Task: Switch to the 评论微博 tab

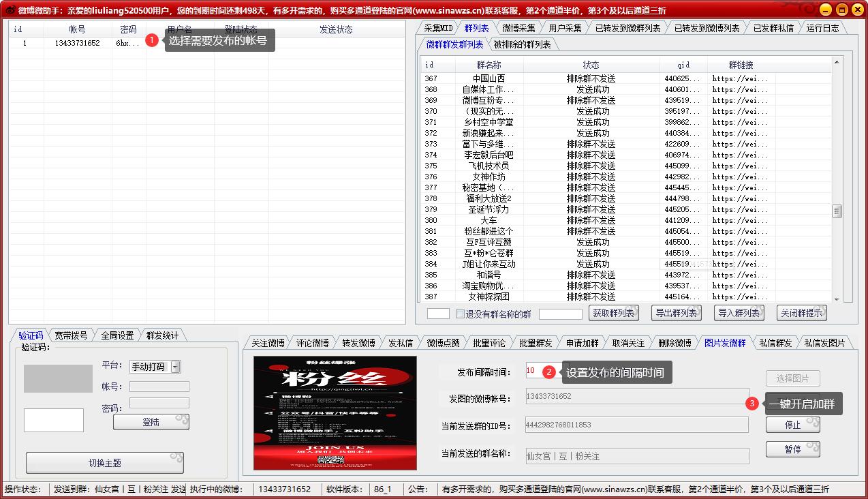Action: click(x=313, y=343)
